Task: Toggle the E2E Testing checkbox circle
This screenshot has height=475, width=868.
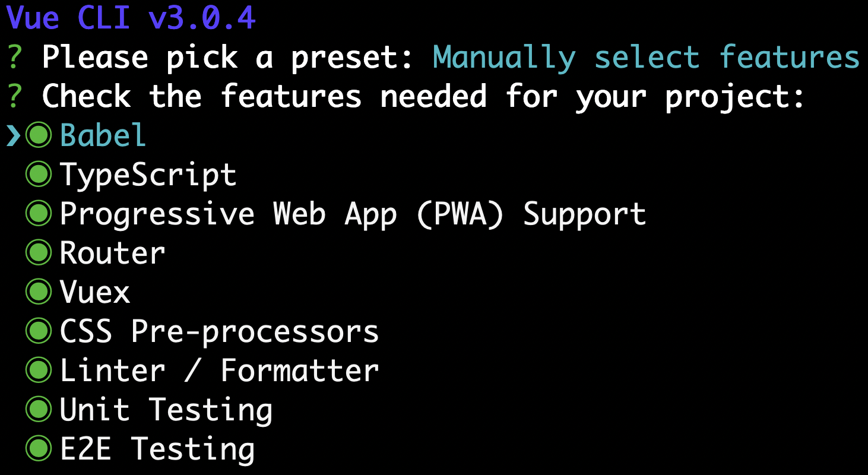Action: (x=39, y=449)
